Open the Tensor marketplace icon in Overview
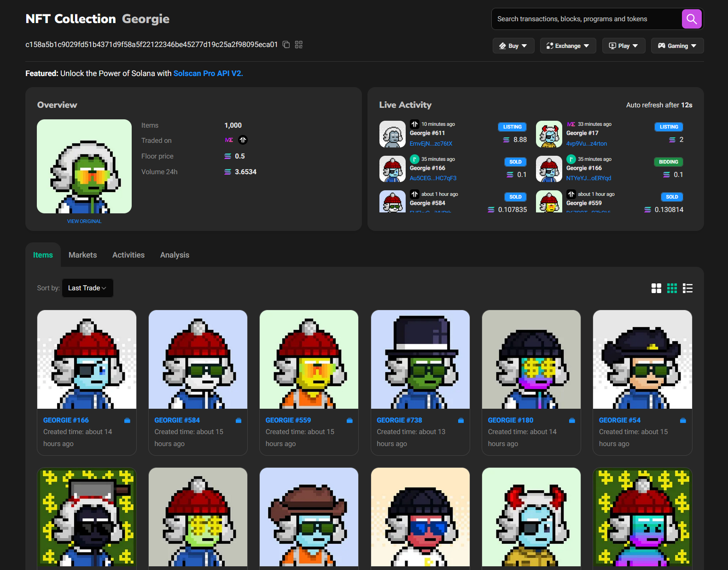Viewport: 728px width, 570px height. tap(243, 140)
